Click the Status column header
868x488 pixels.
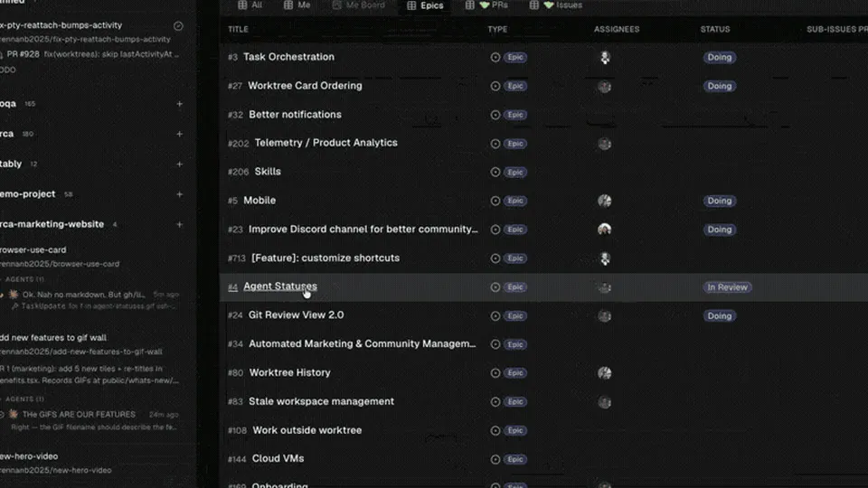click(x=714, y=29)
